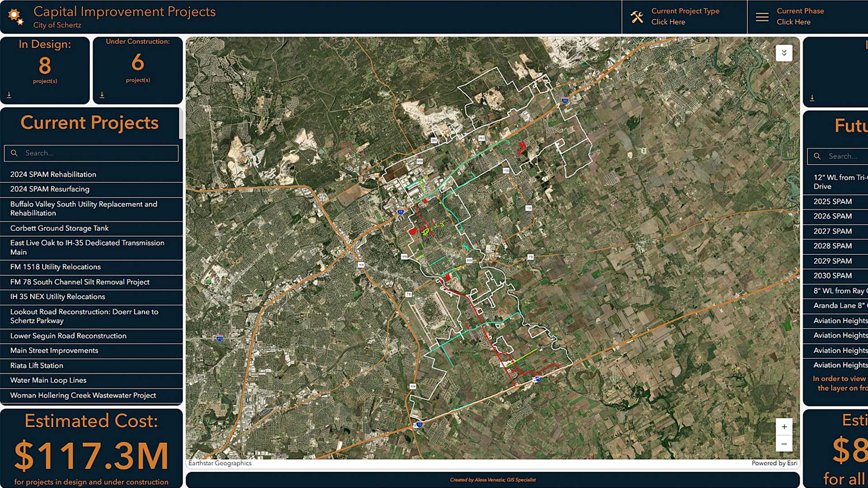Select Riata Lift Station from the list
The height and width of the screenshot is (488, 868).
(37, 366)
